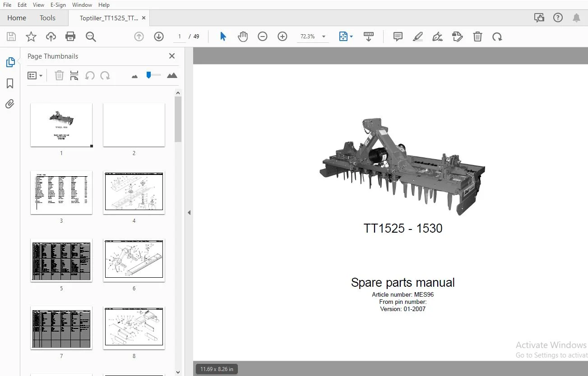
Task: Go to previous page with up arrow
Action: [139, 37]
